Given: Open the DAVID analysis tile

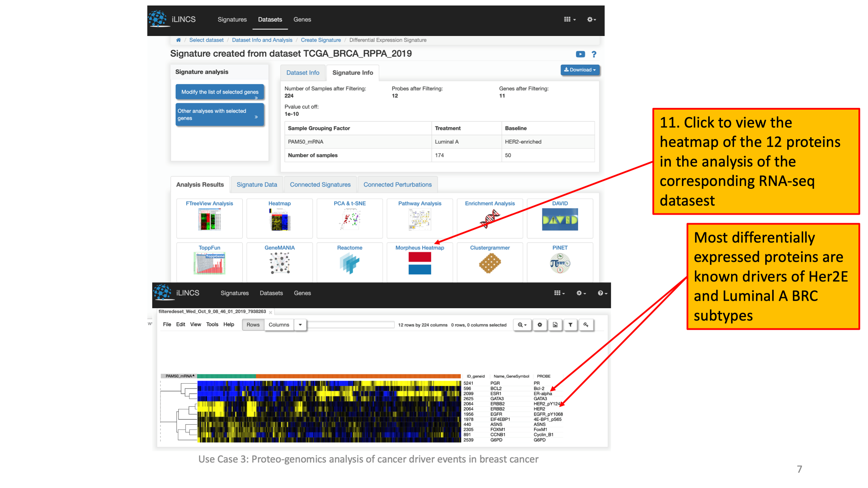Looking at the screenshot, I should click(x=560, y=220).
